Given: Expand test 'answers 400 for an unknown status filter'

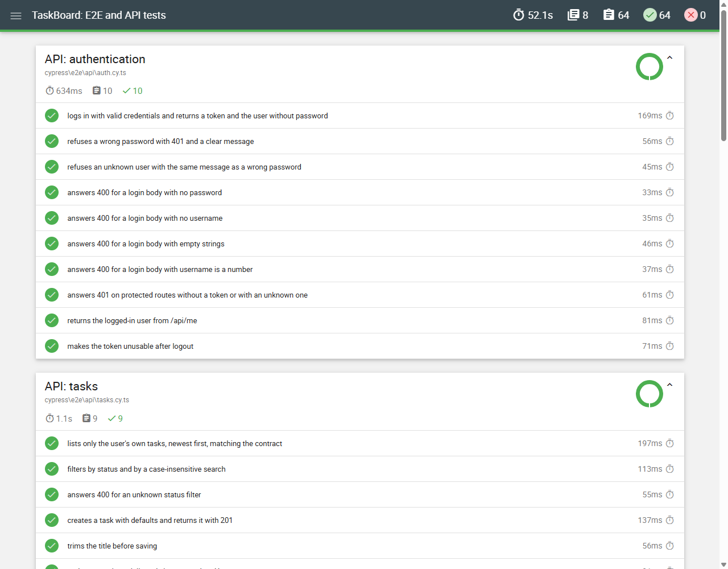Looking at the screenshot, I should click(359, 494).
